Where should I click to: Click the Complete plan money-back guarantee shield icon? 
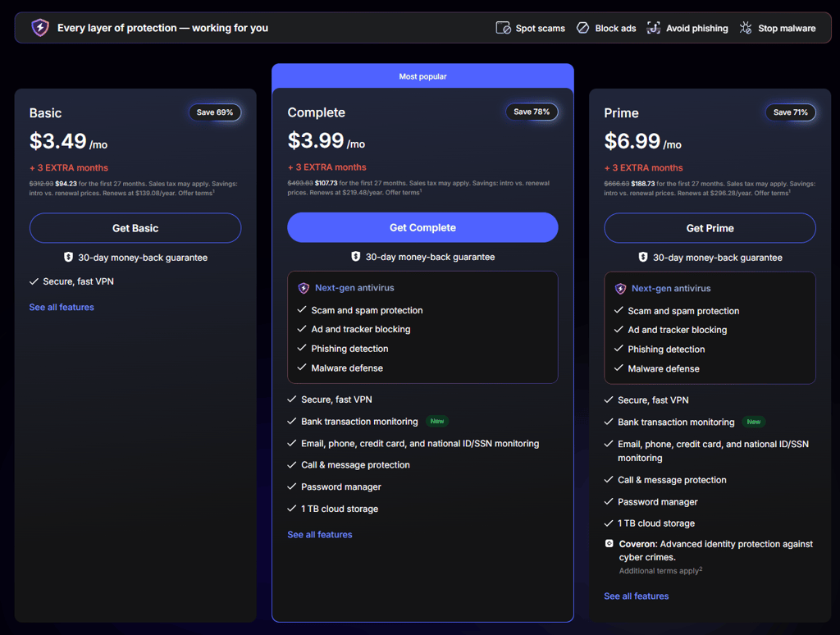356,257
